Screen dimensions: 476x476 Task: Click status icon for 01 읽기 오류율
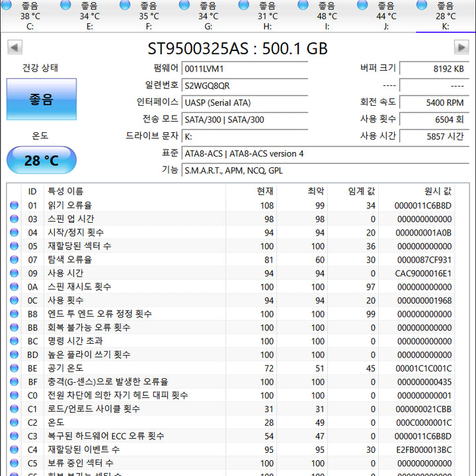(15, 205)
